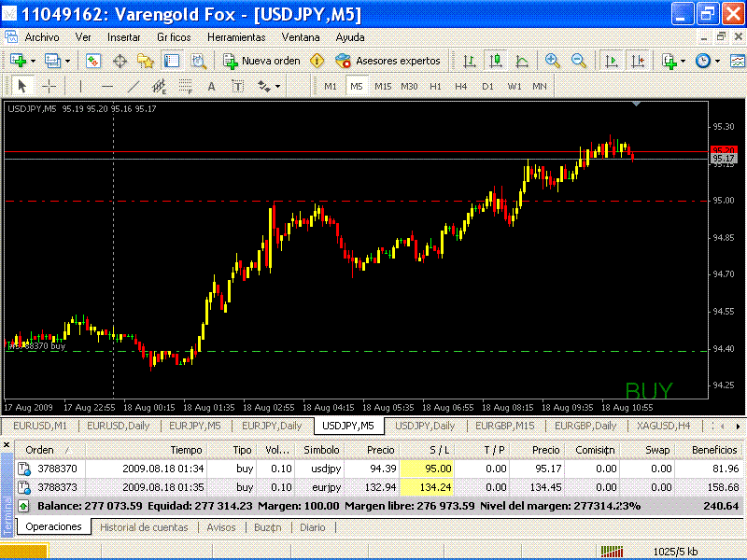The width and height of the screenshot is (747, 560).
Task: Expand the periods clock dropdown arrow
Action: pos(717,62)
